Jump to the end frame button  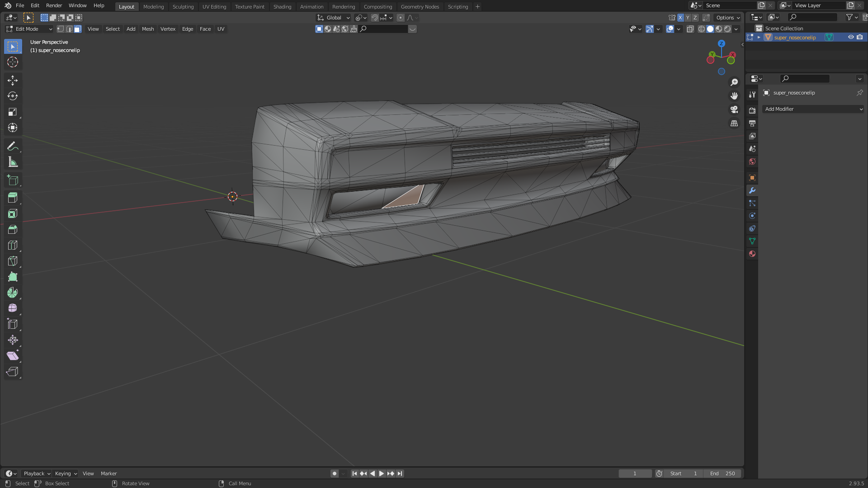400,474
